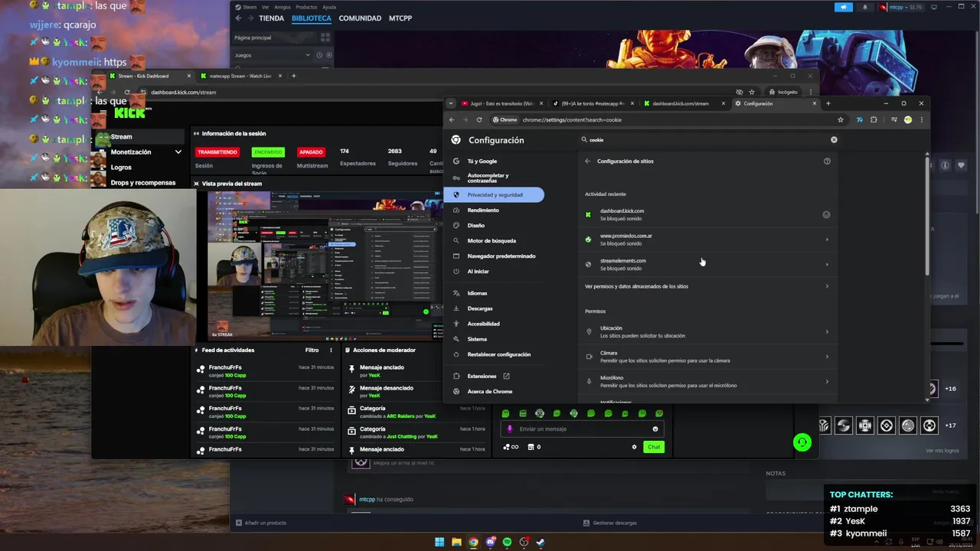Clear the cookie search field
Image resolution: width=980 pixels, height=551 pixels.
coord(834,140)
